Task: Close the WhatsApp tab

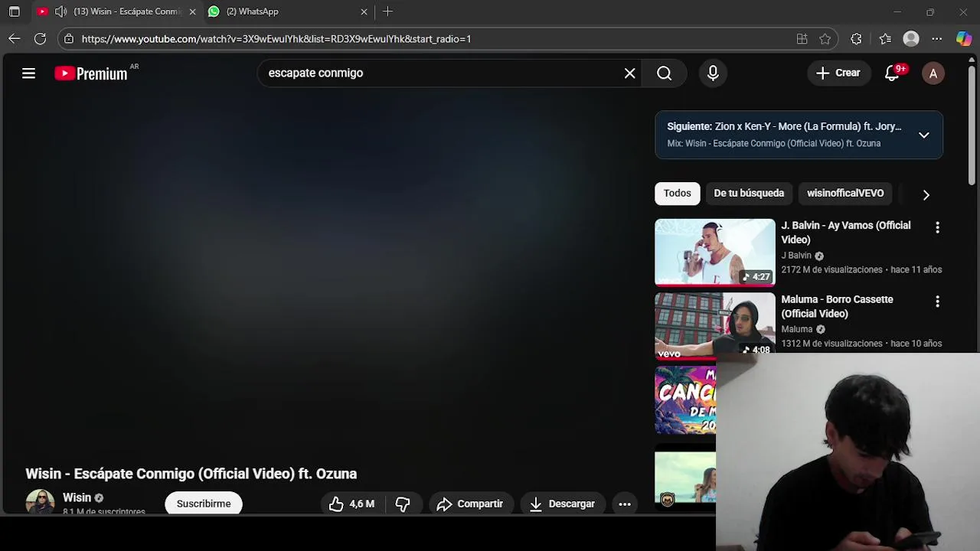Action: pyautogui.click(x=364, y=11)
